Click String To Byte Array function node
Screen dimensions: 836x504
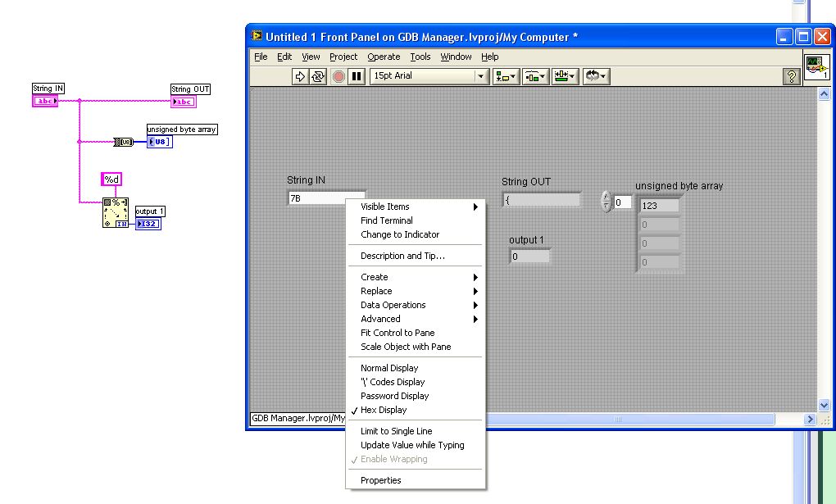(x=124, y=142)
